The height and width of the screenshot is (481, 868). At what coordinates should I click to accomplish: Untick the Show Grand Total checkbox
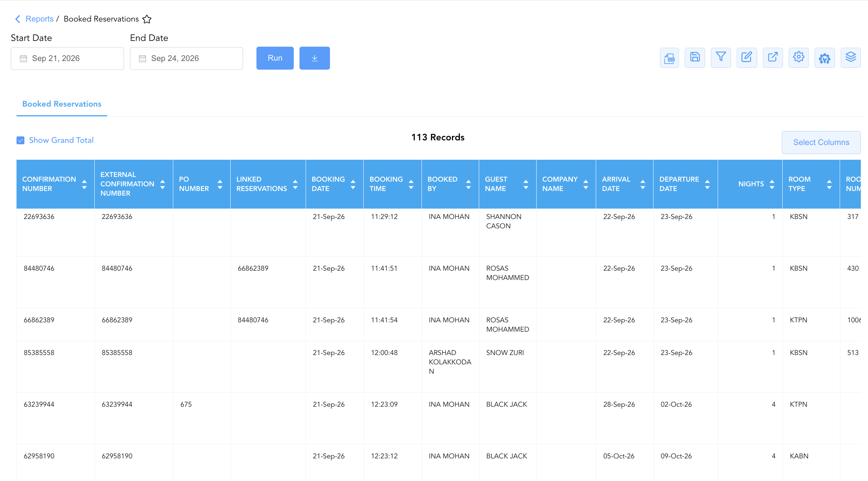click(20, 140)
